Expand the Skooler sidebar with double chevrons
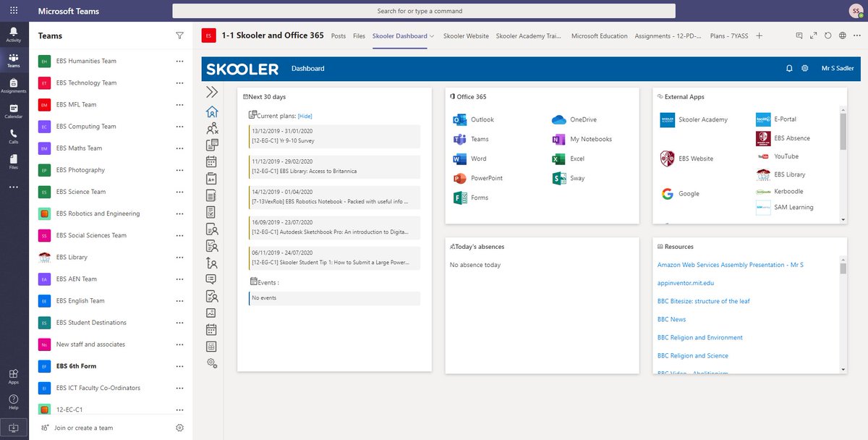 pos(212,92)
